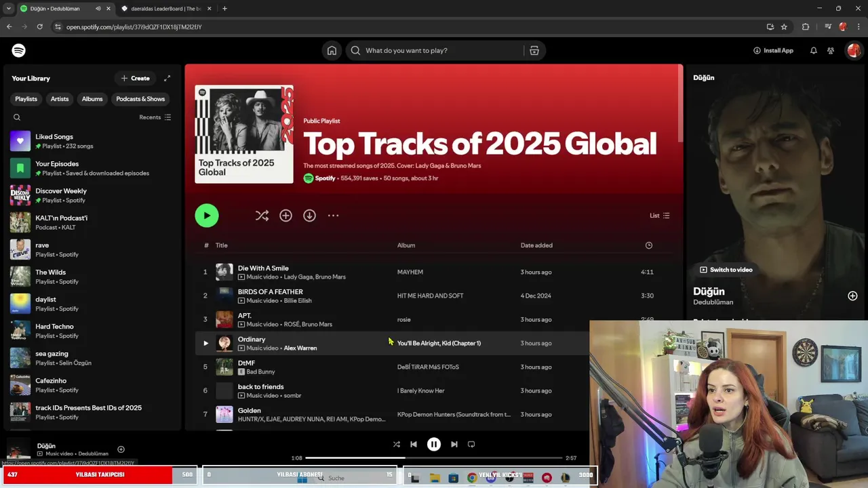
Task: Open the notifications bell icon
Action: (x=813, y=50)
